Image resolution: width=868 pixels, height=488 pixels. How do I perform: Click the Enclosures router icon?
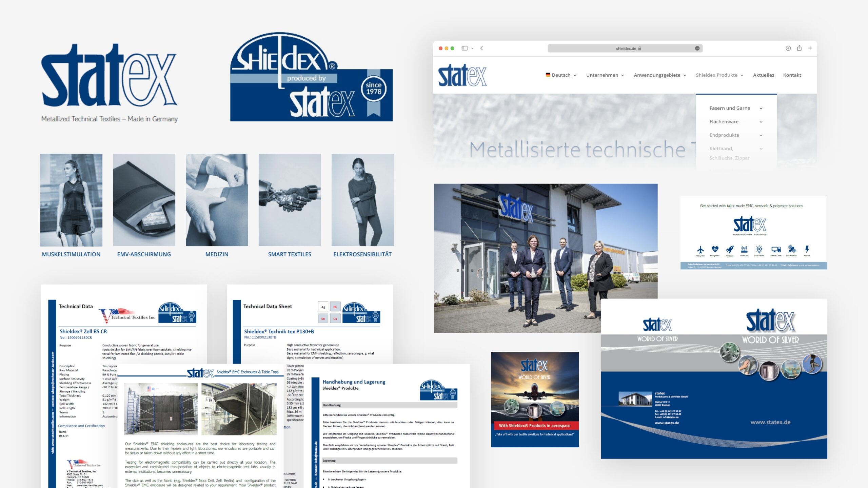point(744,250)
